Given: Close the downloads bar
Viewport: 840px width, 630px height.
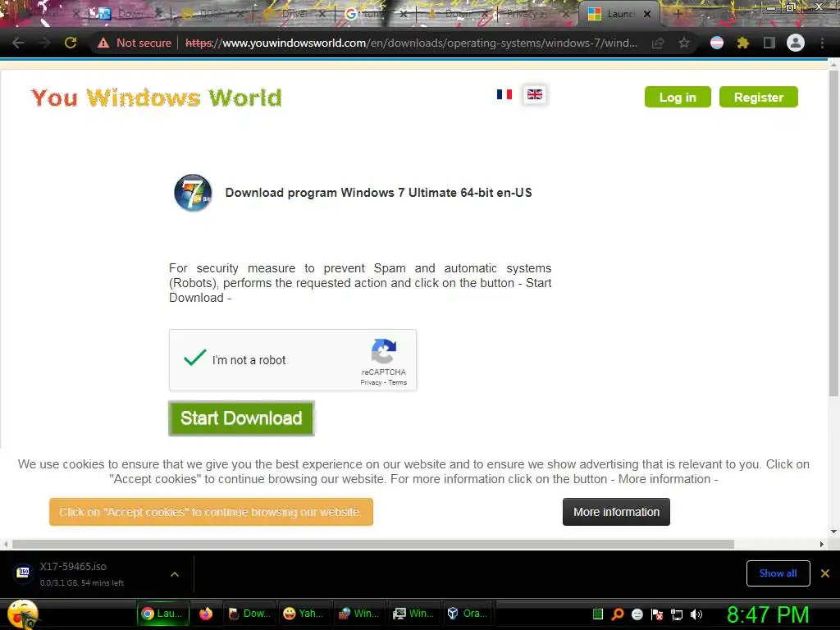Looking at the screenshot, I should [x=825, y=573].
